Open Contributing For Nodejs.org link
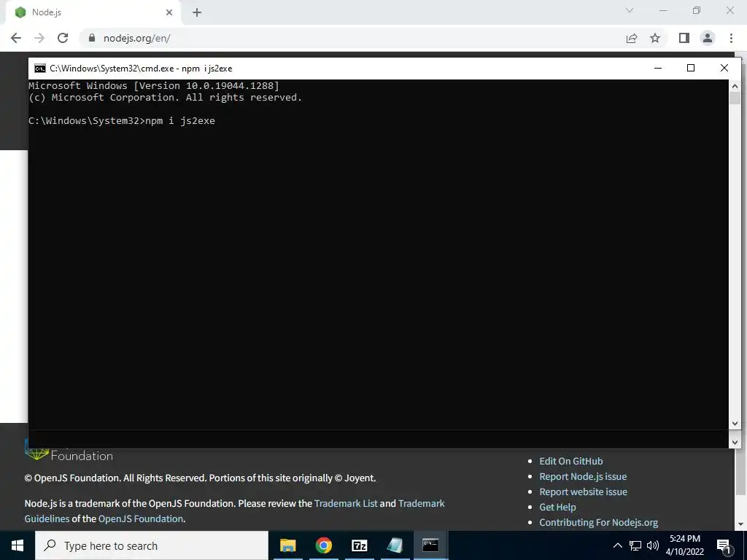This screenshot has width=747, height=560. [598, 522]
